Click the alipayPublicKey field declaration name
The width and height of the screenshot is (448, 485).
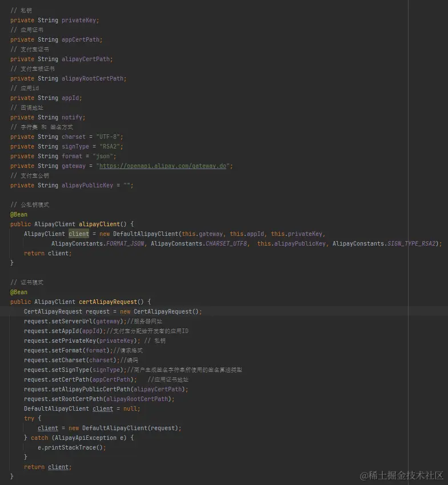click(x=87, y=185)
